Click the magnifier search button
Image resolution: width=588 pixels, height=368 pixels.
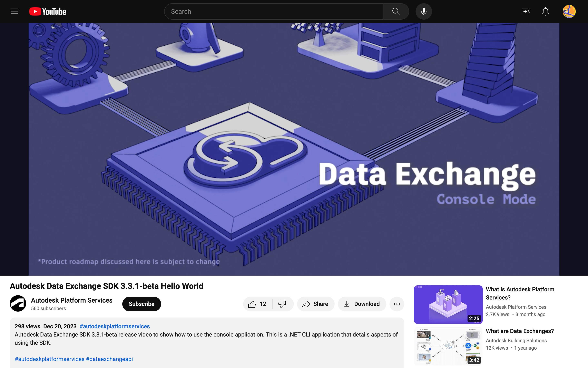click(x=396, y=11)
